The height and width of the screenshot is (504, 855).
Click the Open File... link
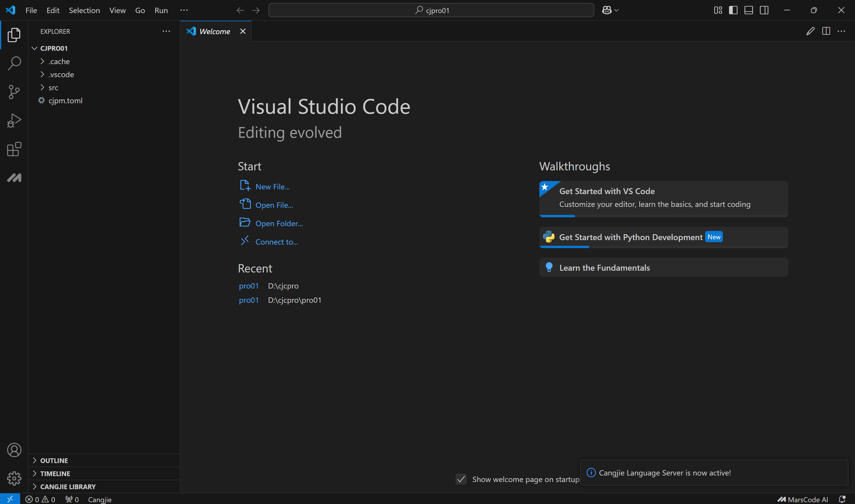[x=274, y=205]
